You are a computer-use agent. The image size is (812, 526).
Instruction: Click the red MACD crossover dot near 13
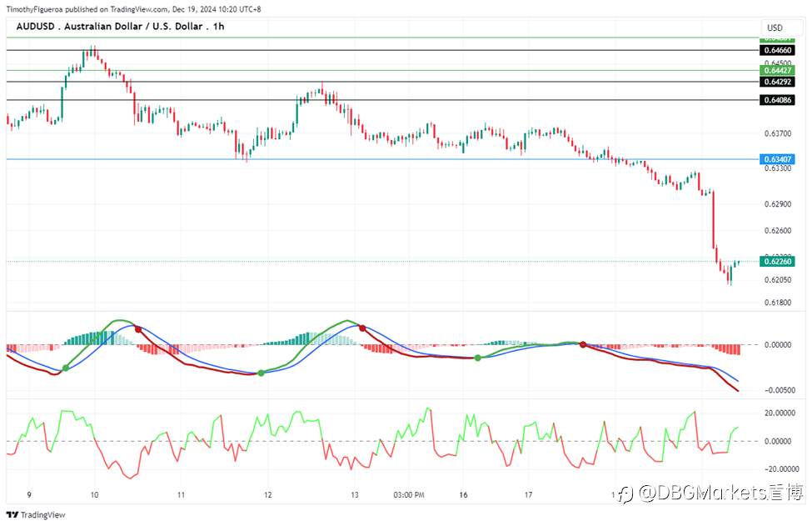tap(362, 328)
